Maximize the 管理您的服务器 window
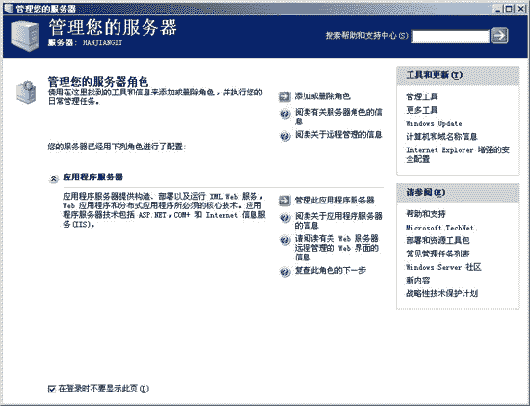The image size is (530, 406). coord(509,9)
